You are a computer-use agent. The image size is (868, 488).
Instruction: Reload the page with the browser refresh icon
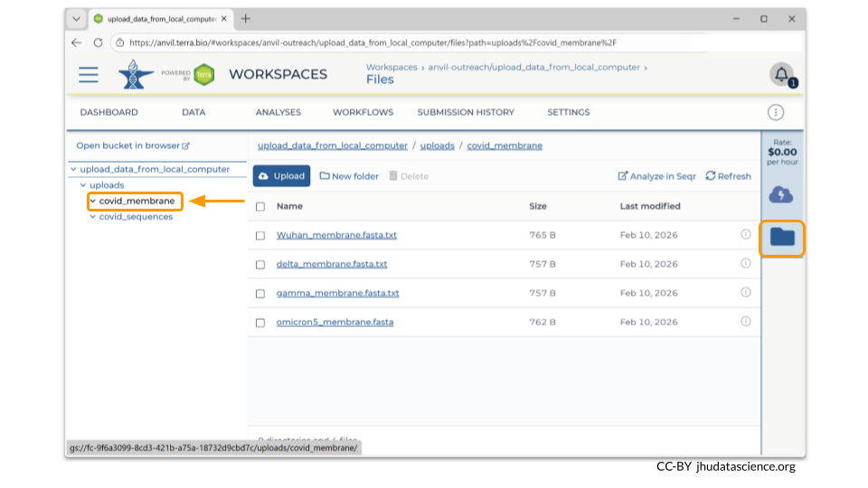[98, 42]
